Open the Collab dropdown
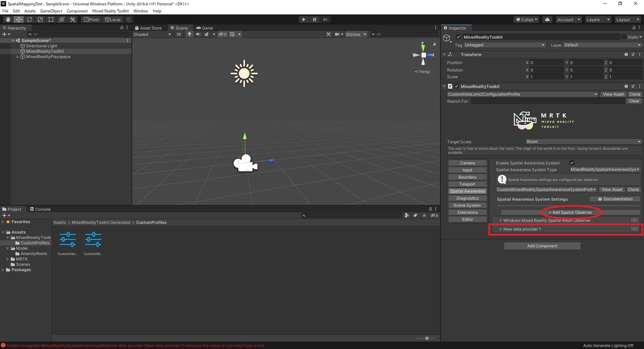The width and height of the screenshot is (644, 349). click(x=526, y=19)
